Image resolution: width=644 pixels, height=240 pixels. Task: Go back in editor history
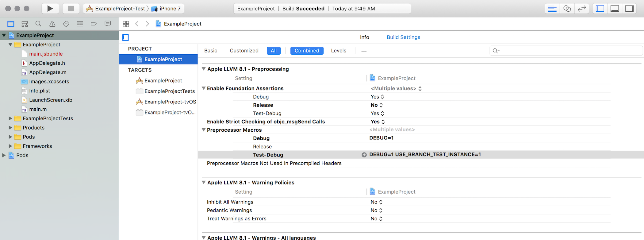click(x=137, y=24)
